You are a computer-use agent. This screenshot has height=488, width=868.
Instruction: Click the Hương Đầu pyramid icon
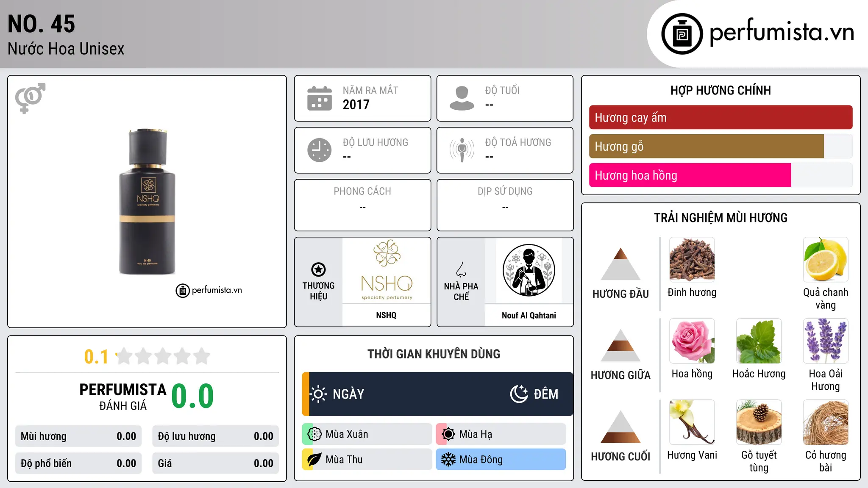(x=620, y=264)
